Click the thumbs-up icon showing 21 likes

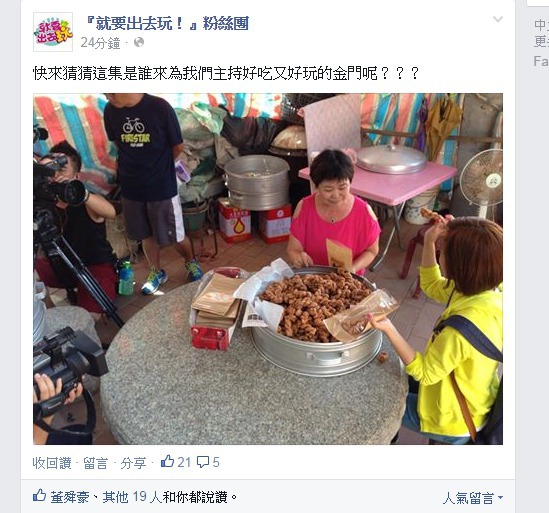pos(167,461)
